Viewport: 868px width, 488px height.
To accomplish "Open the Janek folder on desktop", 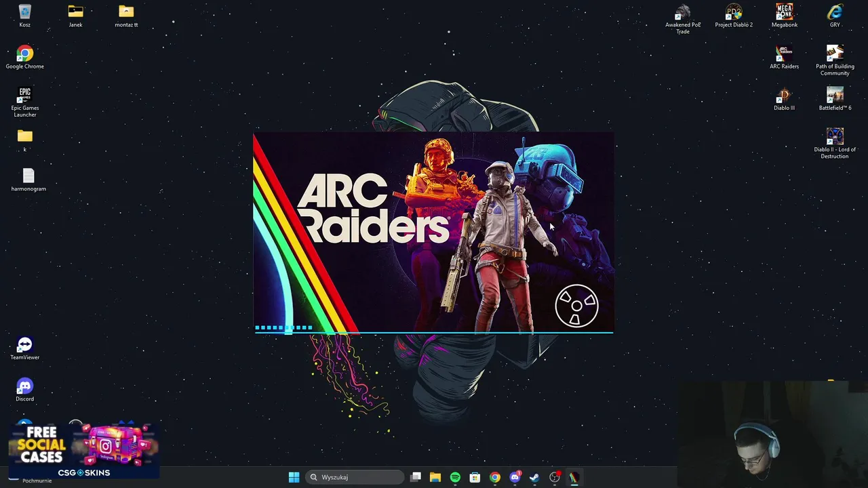I will click(x=75, y=16).
